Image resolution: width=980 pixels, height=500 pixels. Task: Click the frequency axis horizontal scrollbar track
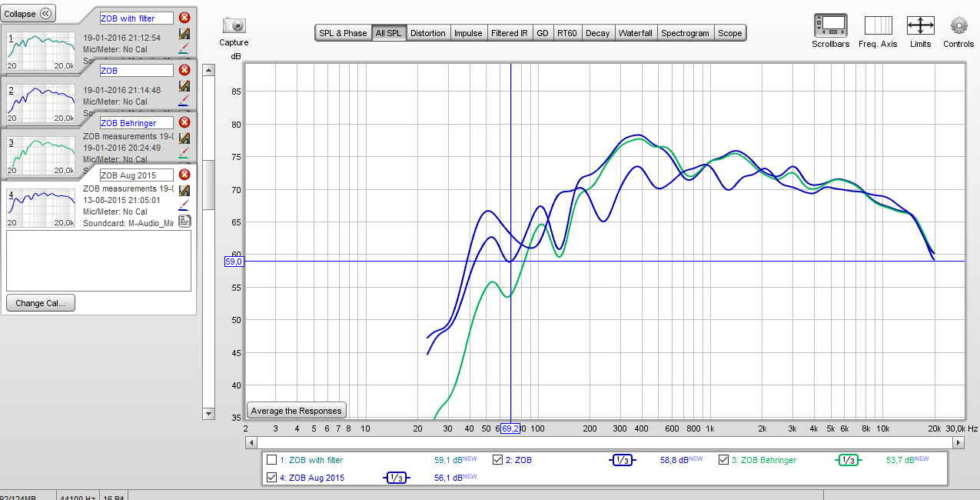(604, 443)
